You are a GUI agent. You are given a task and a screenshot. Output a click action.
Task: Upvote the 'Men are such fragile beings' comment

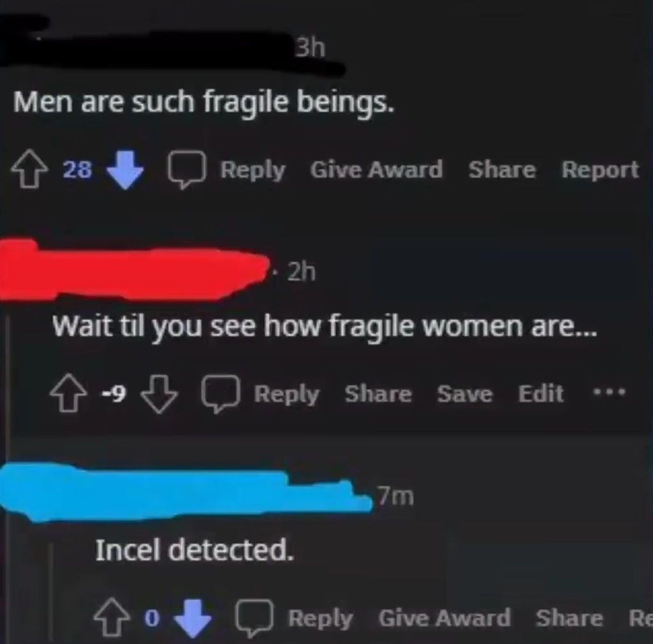[x=29, y=171]
